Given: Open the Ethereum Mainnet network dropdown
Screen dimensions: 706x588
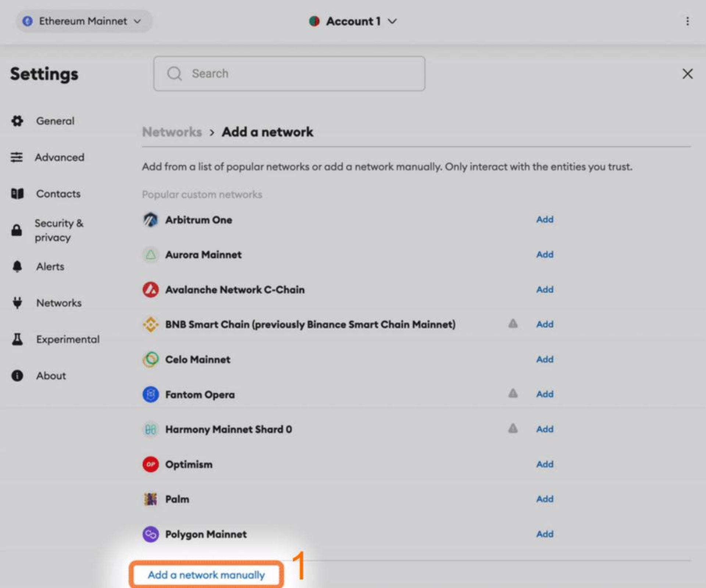Looking at the screenshot, I should tap(84, 21).
